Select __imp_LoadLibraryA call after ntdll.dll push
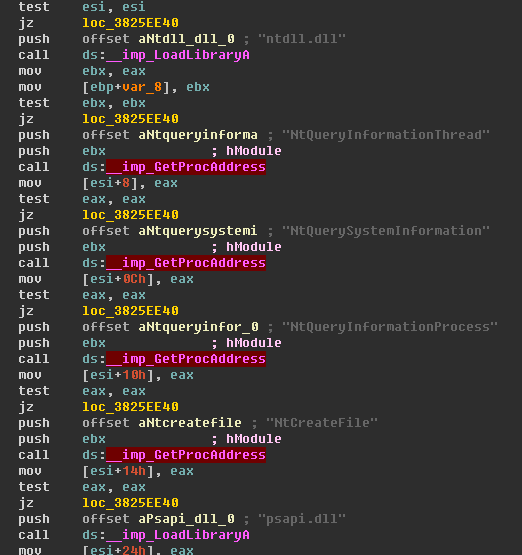522x555 pixels. (178, 55)
